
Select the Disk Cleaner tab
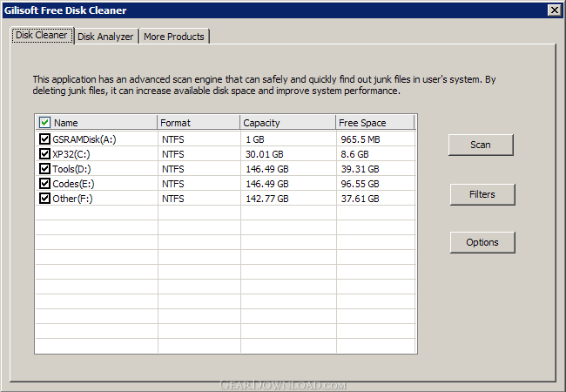click(x=42, y=36)
